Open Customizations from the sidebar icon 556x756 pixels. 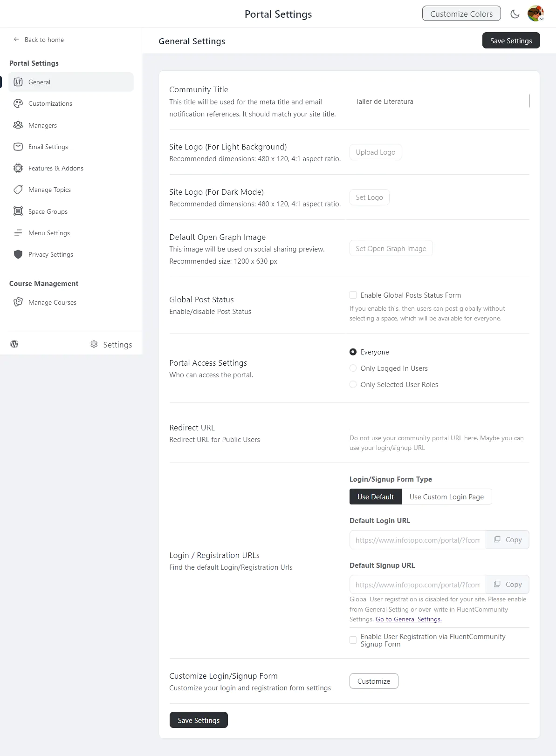coord(18,103)
